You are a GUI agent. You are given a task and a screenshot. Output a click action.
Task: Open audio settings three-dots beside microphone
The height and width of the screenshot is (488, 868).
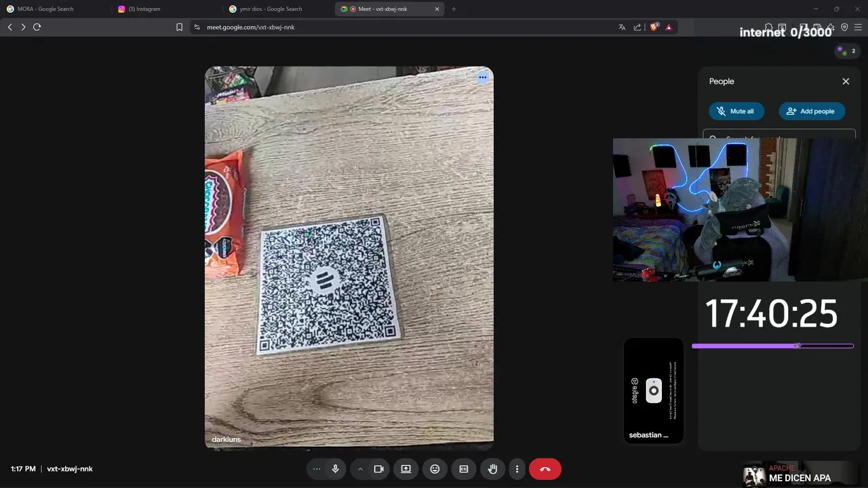click(x=317, y=469)
